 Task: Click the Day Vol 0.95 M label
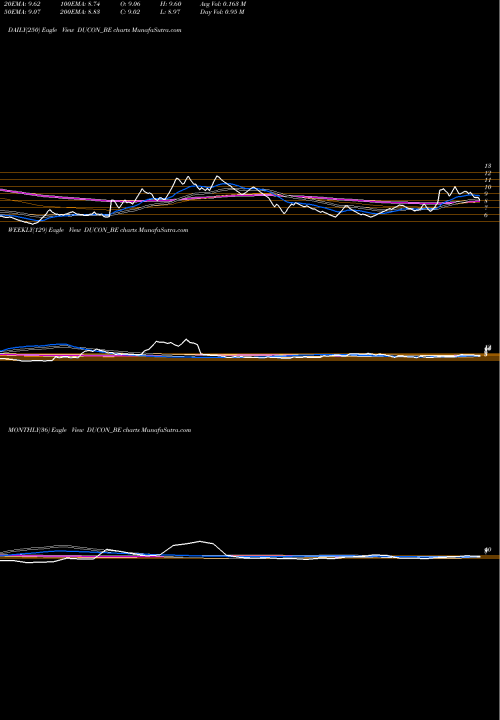(222, 12)
